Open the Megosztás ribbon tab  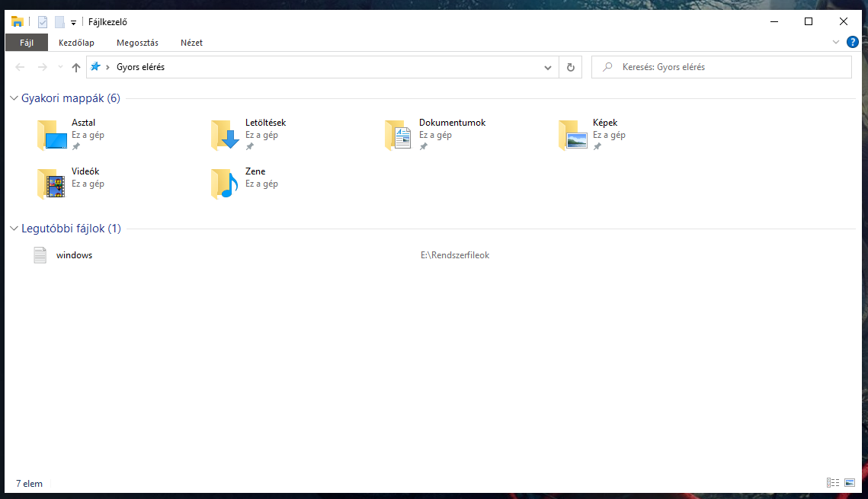click(x=137, y=43)
